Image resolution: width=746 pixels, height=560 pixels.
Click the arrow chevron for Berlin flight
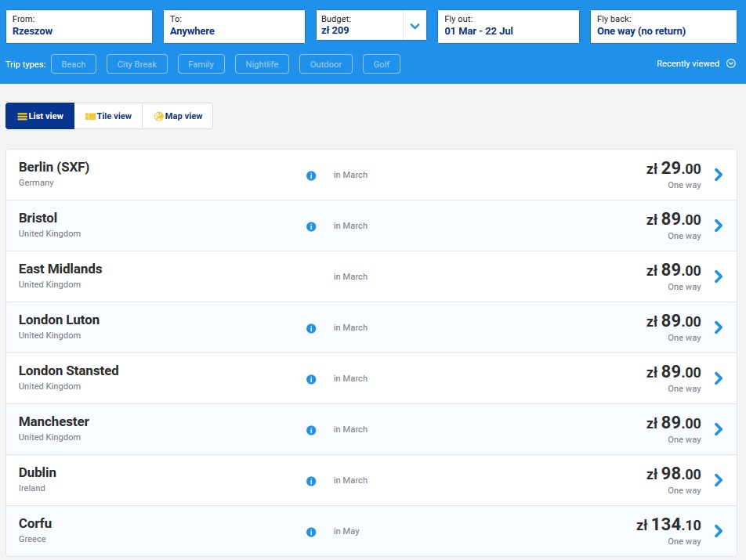point(718,175)
